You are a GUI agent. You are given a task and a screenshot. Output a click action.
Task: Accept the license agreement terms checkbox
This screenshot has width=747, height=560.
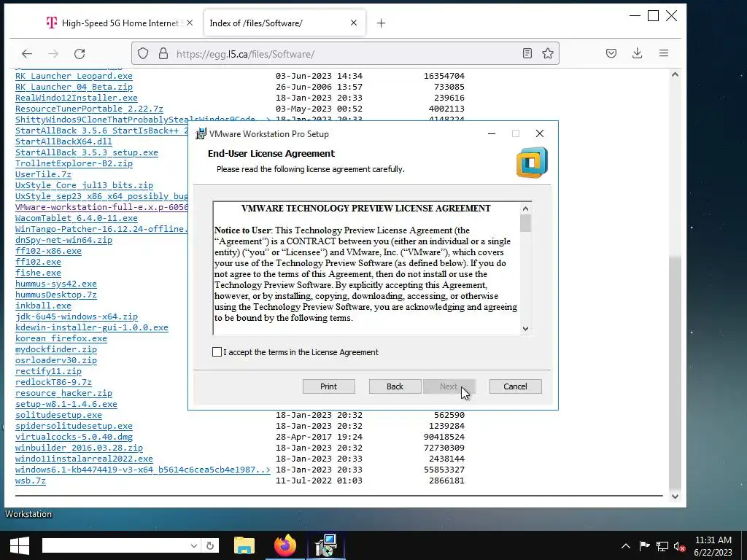click(217, 352)
